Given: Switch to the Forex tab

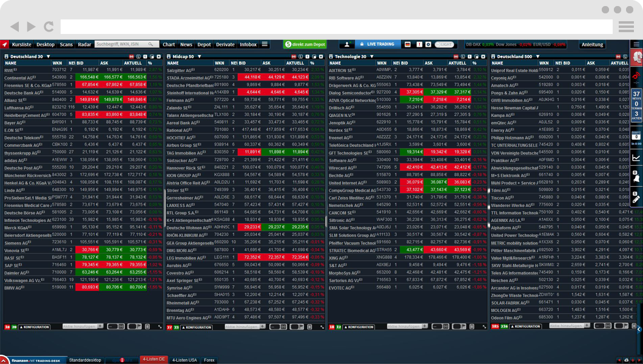Looking at the screenshot, I should (x=209, y=360).
